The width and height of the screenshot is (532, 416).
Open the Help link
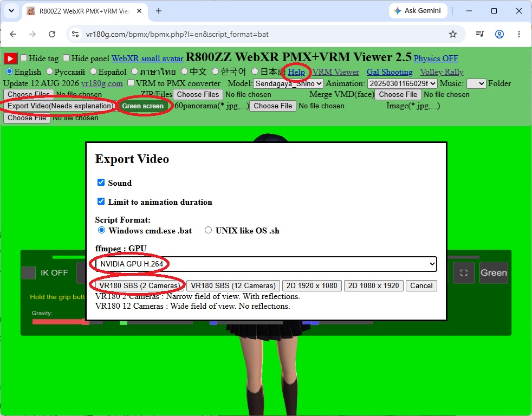(x=296, y=72)
